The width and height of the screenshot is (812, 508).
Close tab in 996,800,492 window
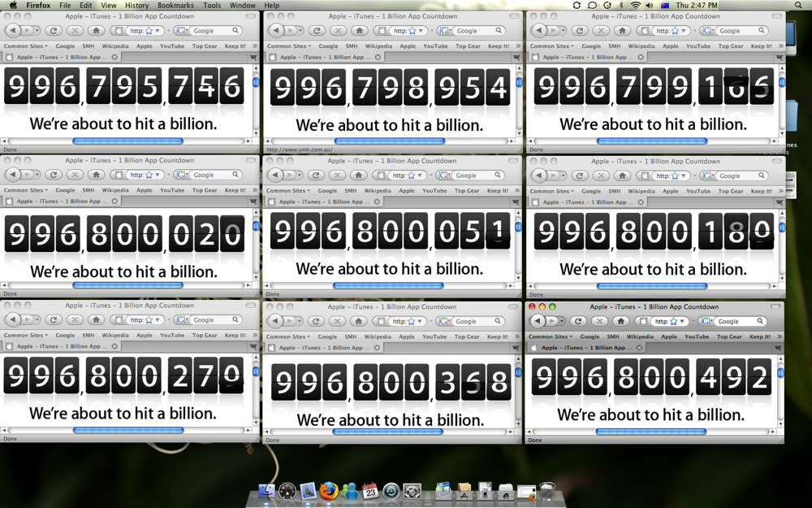click(639, 348)
